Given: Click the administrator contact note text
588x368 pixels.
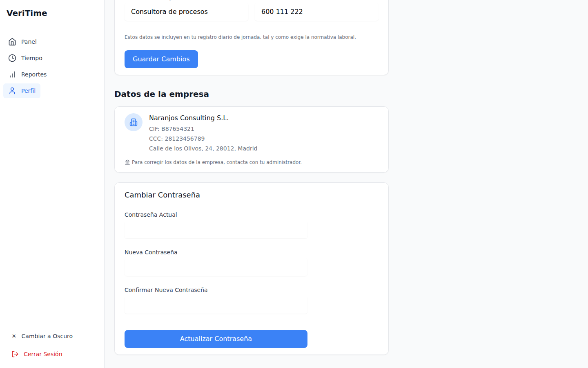Looking at the screenshot, I should click(217, 162).
